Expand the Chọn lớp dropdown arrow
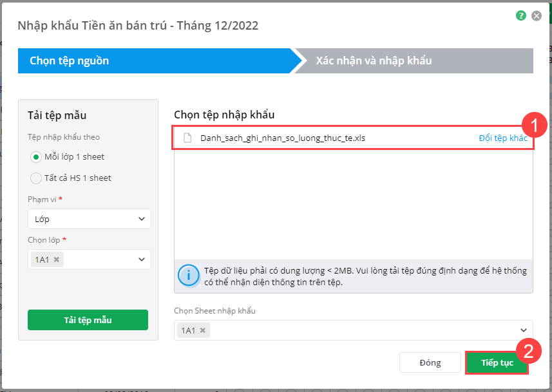The image size is (552, 392). pos(142,259)
